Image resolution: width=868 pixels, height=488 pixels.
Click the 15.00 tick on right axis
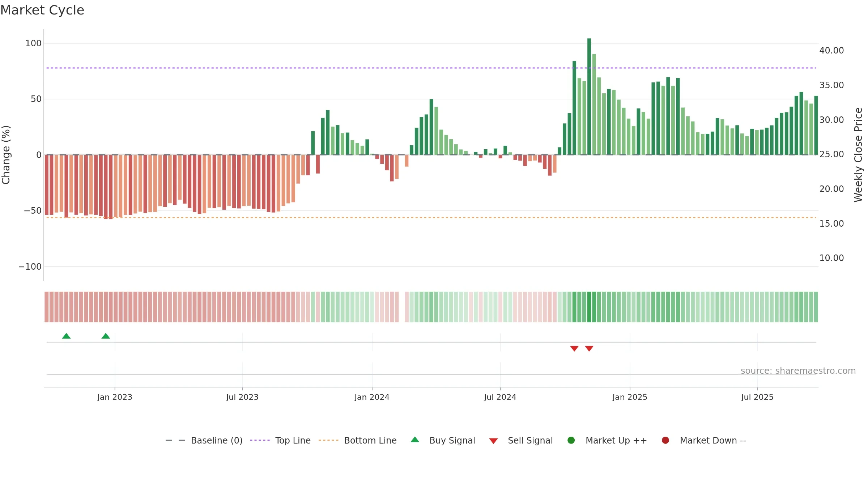tap(831, 224)
